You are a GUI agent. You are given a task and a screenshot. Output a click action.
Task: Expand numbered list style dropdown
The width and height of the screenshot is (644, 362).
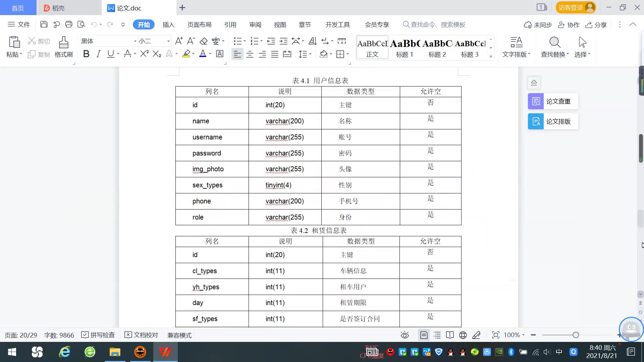pyautogui.click(x=261, y=41)
